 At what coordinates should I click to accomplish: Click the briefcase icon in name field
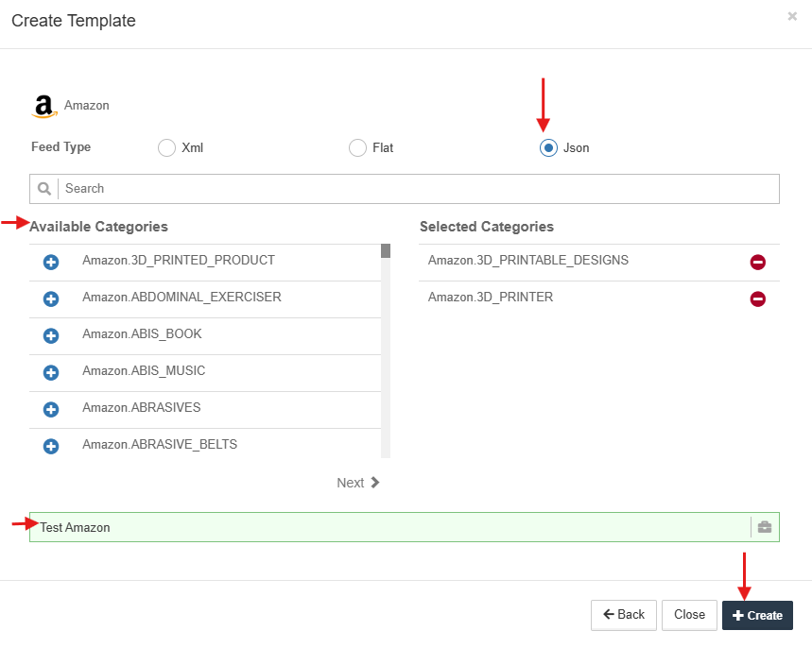point(765,527)
